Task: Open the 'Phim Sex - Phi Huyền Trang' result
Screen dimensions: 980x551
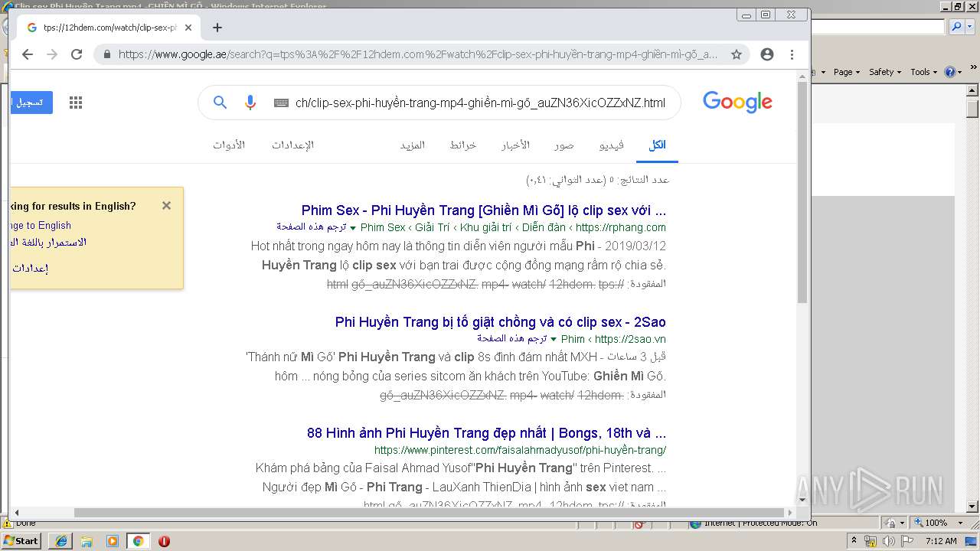Action: [x=484, y=210]
